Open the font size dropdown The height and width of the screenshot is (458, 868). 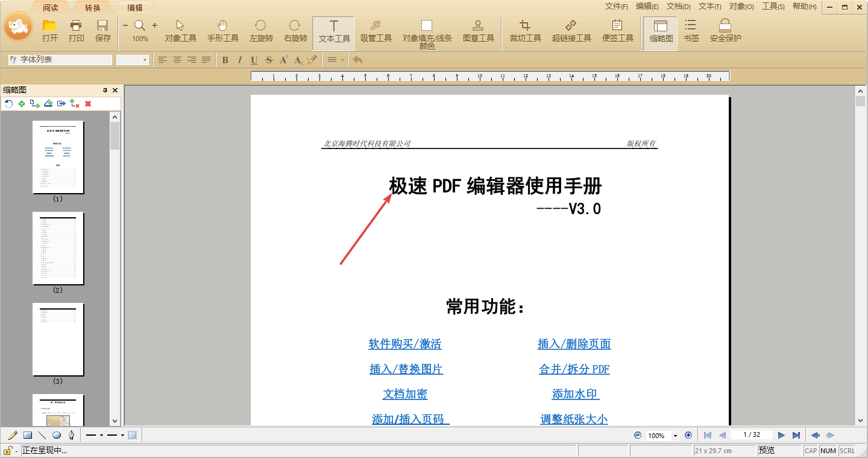point(145,60)
